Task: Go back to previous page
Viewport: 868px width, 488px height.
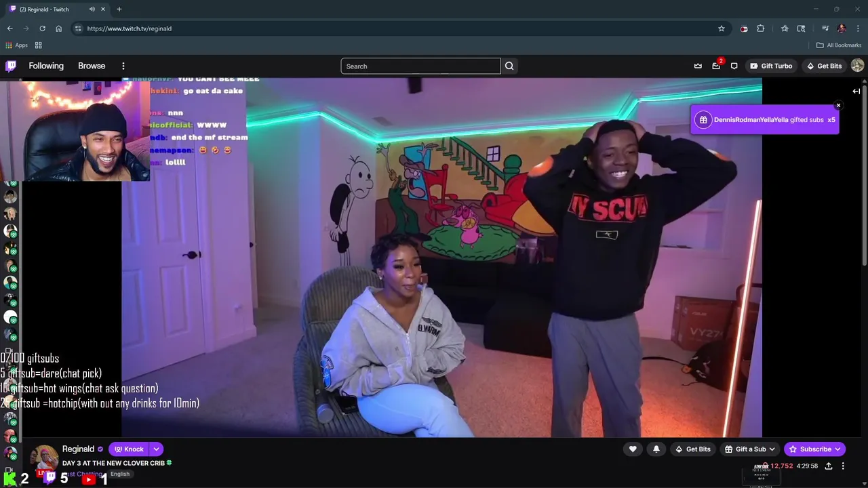Action: point(9,28)
